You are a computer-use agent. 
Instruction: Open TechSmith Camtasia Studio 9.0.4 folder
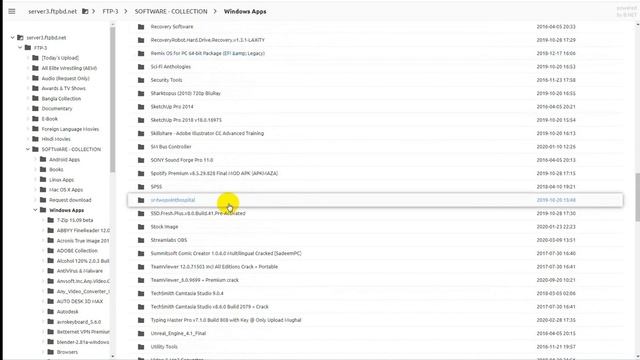(x=187, y=293)
